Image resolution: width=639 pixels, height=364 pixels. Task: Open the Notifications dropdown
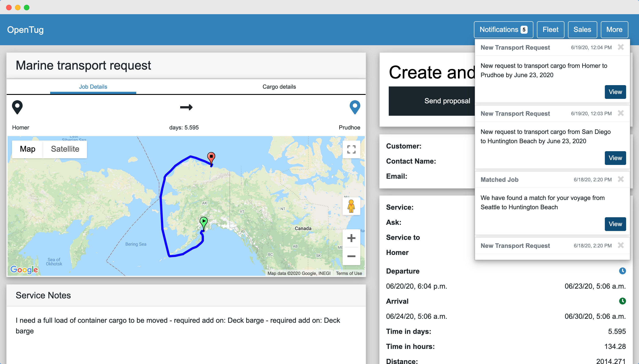click(x=503, y=29)
